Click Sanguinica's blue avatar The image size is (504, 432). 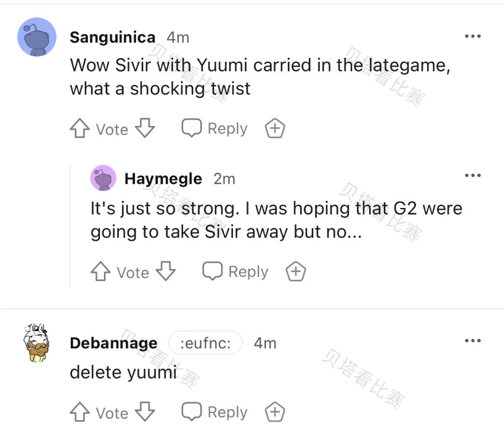(37, 37)
